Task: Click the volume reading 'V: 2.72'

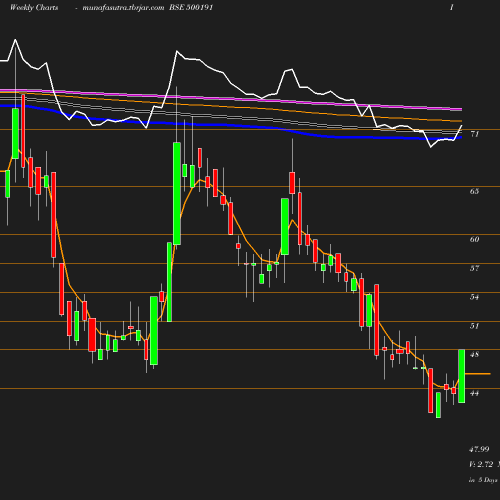Action: pos(481,464)
